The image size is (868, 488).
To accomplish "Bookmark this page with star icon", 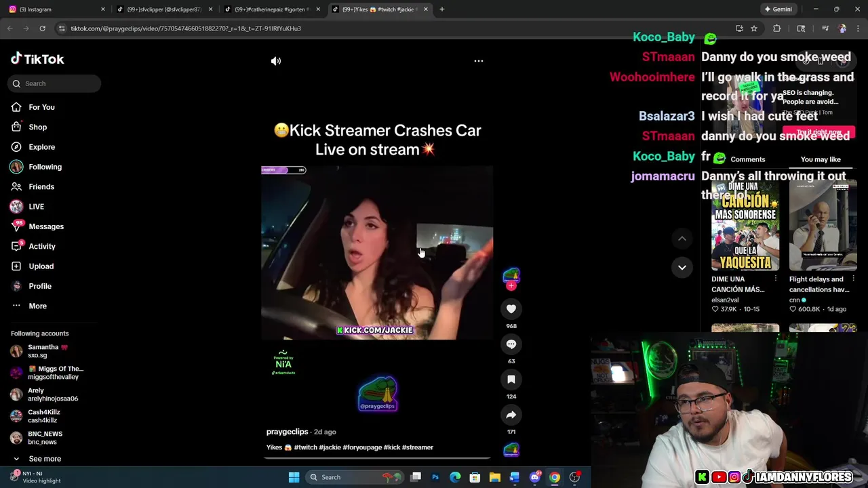I will (754, 28).
